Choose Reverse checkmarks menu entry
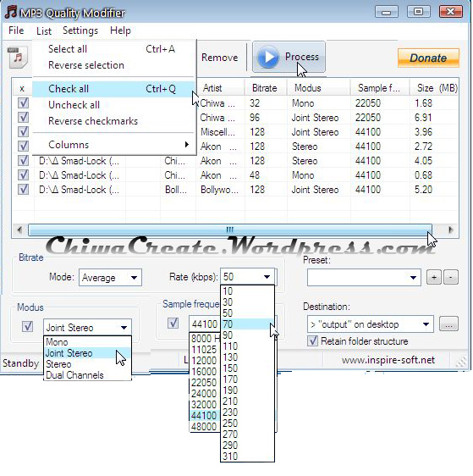This screenshot has height=476, width=473. (x=113, y=121)
